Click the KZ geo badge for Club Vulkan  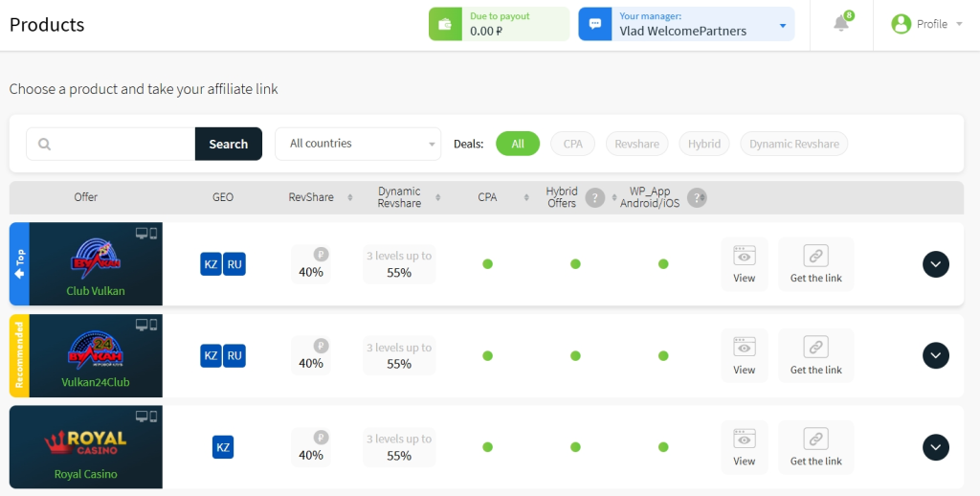click(x=212, y=264)
